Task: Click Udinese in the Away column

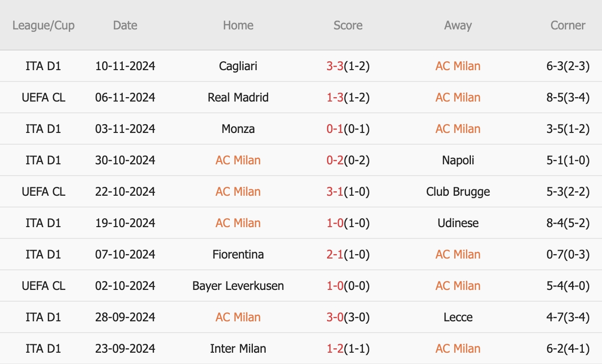Action: tap(458, 223)
